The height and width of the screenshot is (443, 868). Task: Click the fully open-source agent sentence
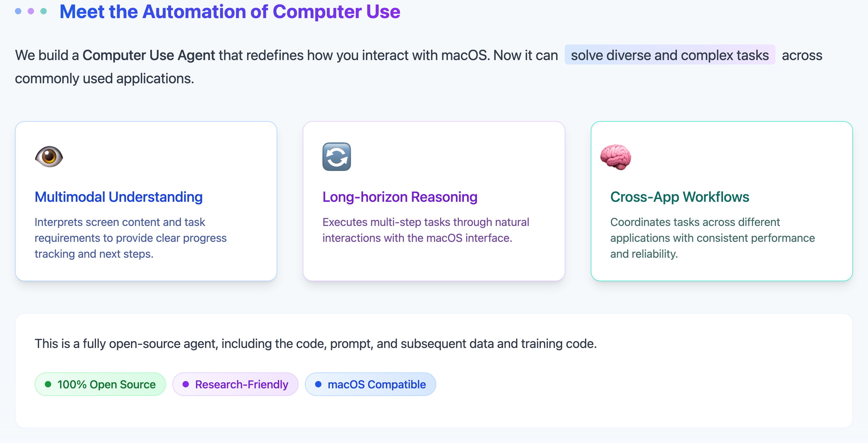click(316, 344)
